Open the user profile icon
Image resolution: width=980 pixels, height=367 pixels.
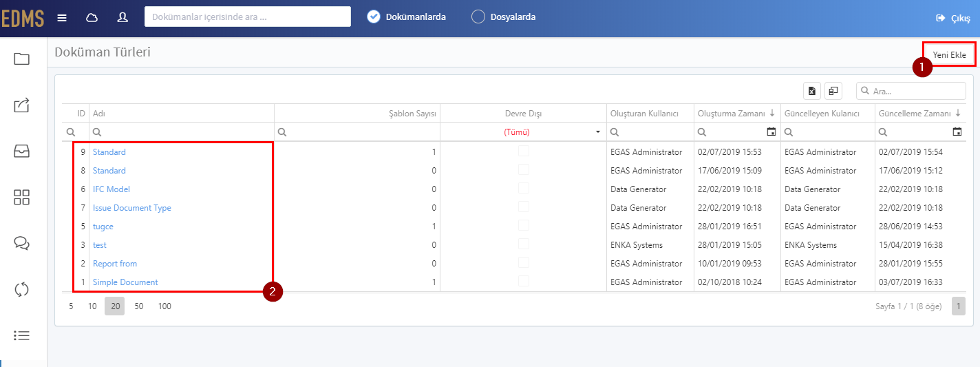click(x=122, y=17)
